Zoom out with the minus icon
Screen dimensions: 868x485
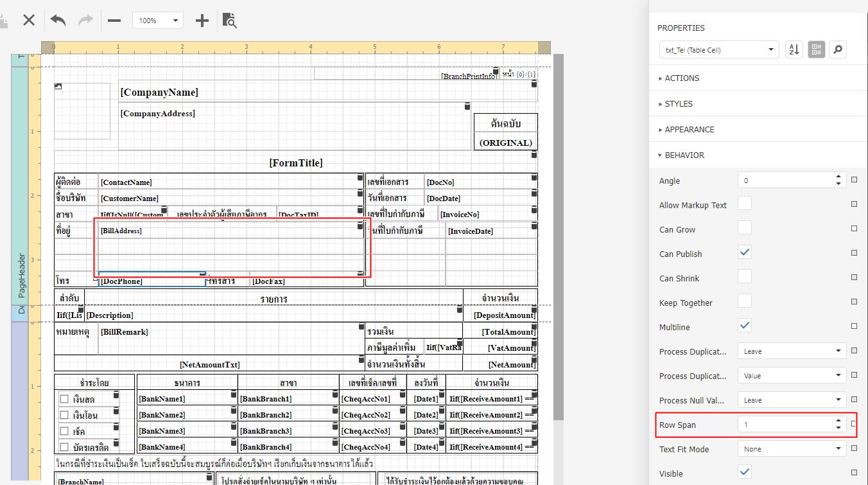click(114, 21)
